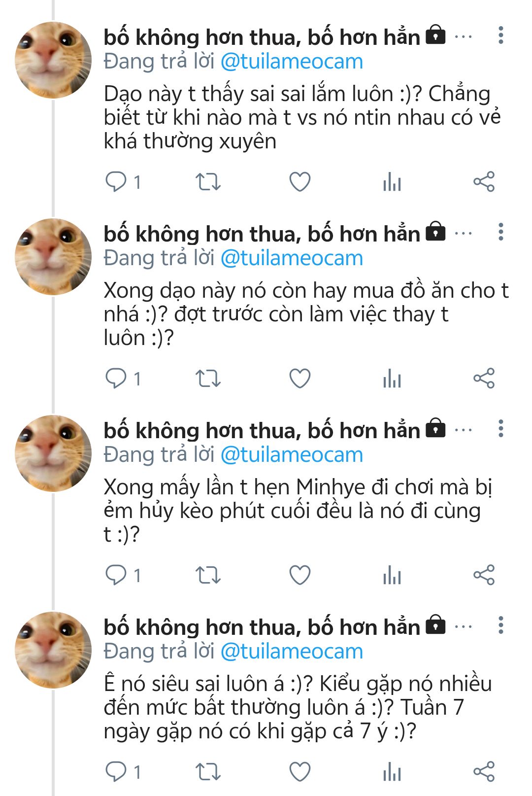
Task: Open cat avatar on the first tweet
Action: 53,60
